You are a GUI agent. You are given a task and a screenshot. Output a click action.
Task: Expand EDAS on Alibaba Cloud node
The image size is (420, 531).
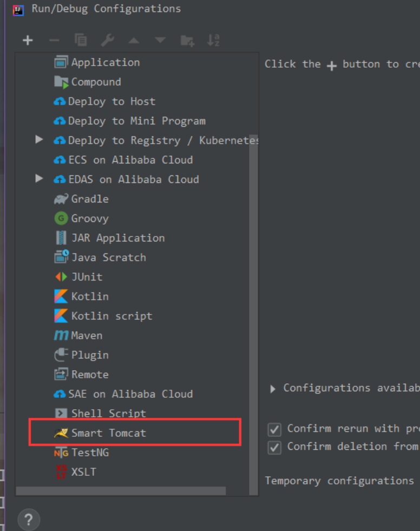(x=40, y=179)
